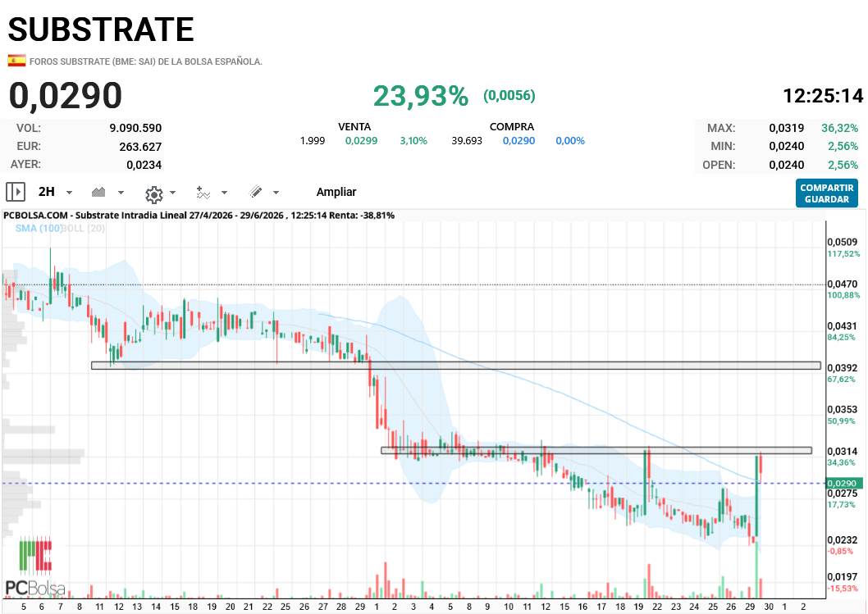Click the 0,0392 price axis label
Screen dimensions: 868x614
click(842, 368)
